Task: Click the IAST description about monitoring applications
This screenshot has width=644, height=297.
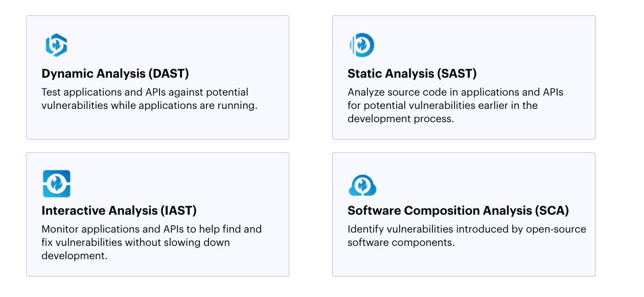Action: coord(151,242)
